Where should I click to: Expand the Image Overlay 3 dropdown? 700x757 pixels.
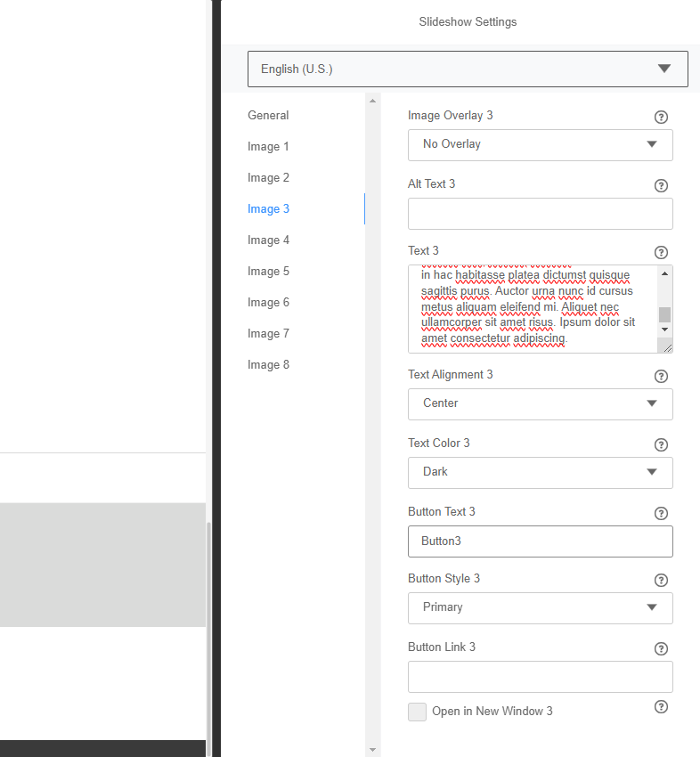tap(540, 144)
